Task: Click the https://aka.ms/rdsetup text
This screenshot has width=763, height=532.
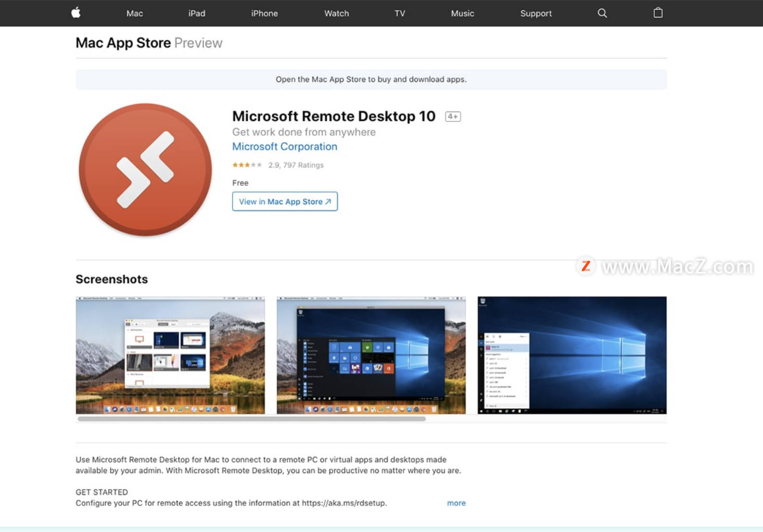Action: 344,503
